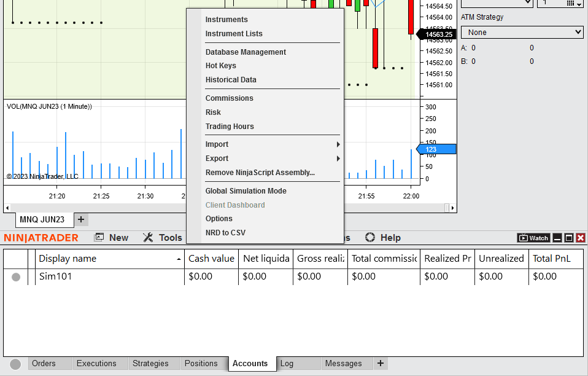Click the VOL(MNQ JUN23 (1 Minute)) label
The width and height of the screenshot is (588, 376).
tap(49, 106)
